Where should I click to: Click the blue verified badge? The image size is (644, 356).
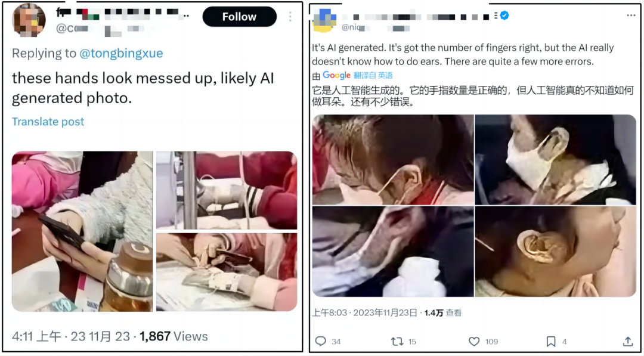coord(504,16)
